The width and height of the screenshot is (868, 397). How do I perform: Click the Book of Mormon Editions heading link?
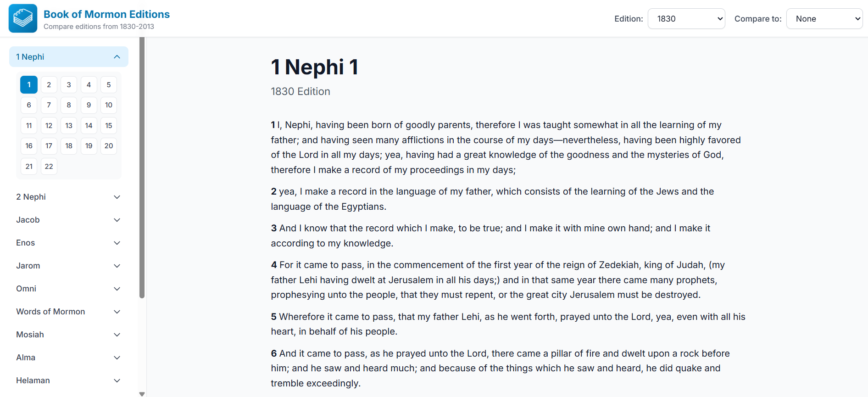point(106,14)
